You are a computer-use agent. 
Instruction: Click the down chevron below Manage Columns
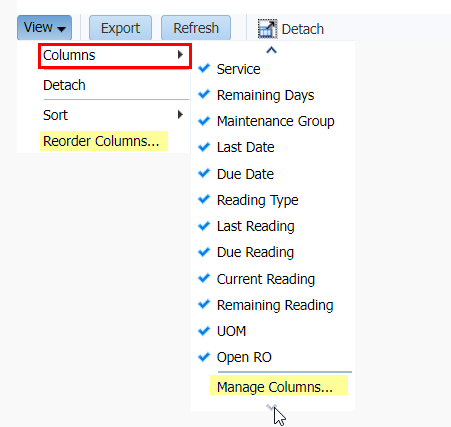(272, 407)
